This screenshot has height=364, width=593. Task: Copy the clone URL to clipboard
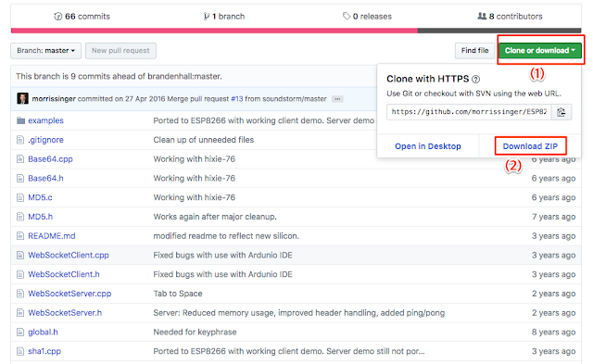pos(561,112)
